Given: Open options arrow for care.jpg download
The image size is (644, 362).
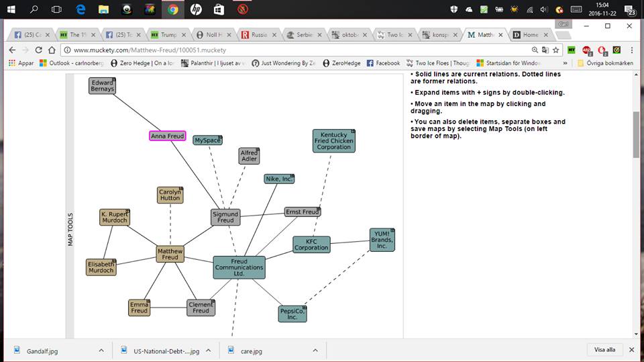Looking at the screenshot, I should click(x=315, y=350).
